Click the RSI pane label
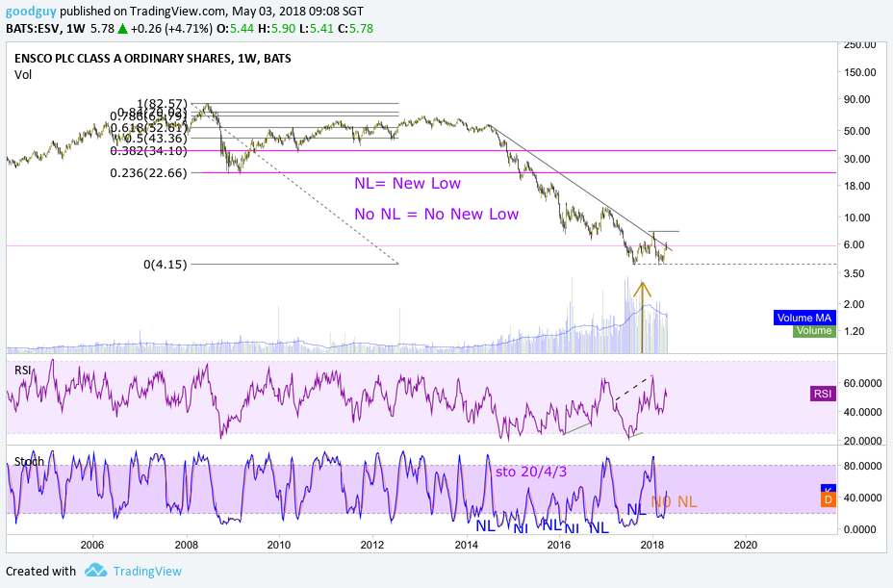Image resolution: width=893 pixels, height=588 pixels. 23,371
